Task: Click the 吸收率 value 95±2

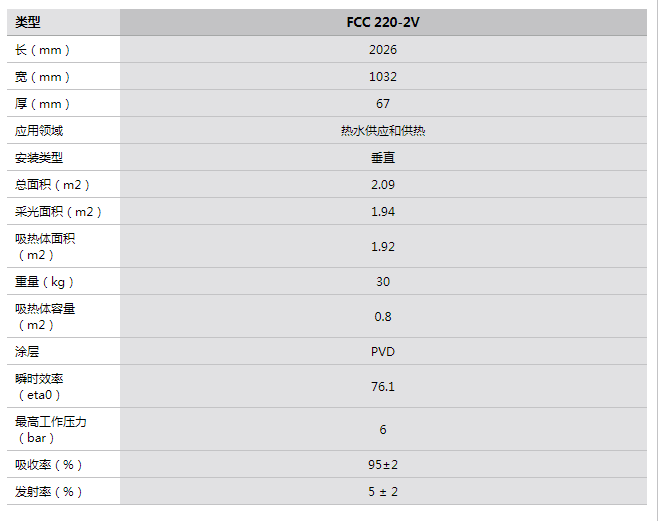Action: [x=382, y=465]
